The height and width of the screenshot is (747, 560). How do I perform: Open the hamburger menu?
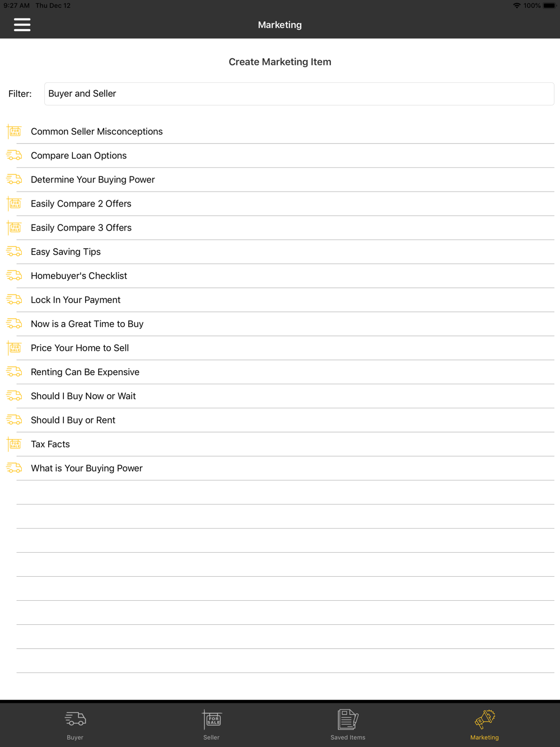click(x=22, y=25)
